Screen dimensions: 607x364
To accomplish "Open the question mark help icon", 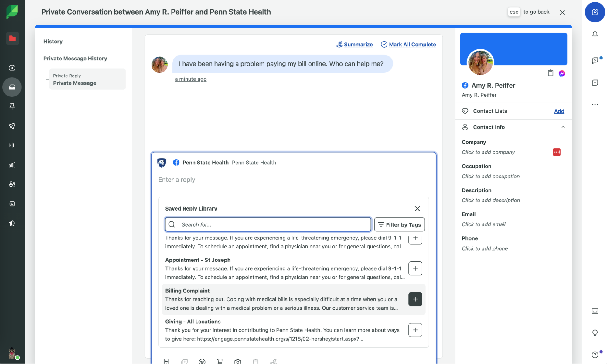I will tap(595, 355).
